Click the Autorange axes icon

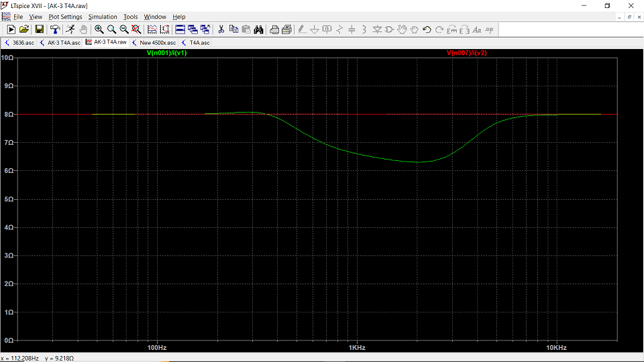pyautogui.click(x=164, y=29)
